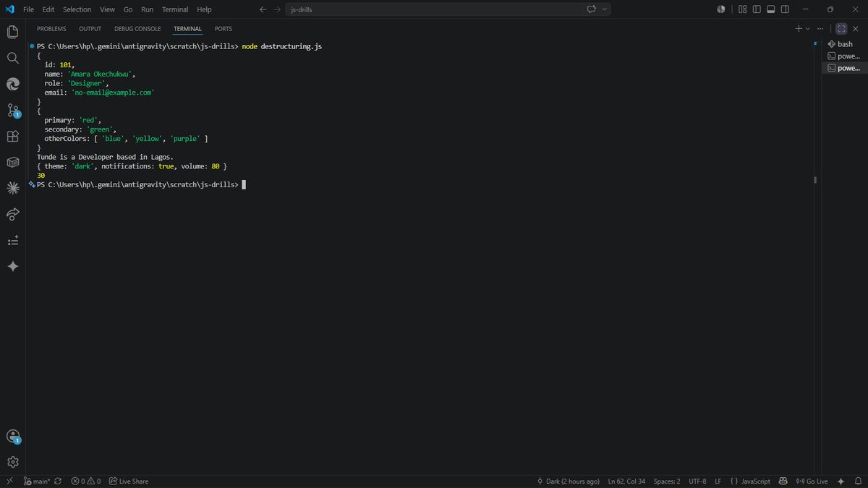Click the VS Code logo in title bar
This screenshot has height=488, width=868.
point(9,9)
